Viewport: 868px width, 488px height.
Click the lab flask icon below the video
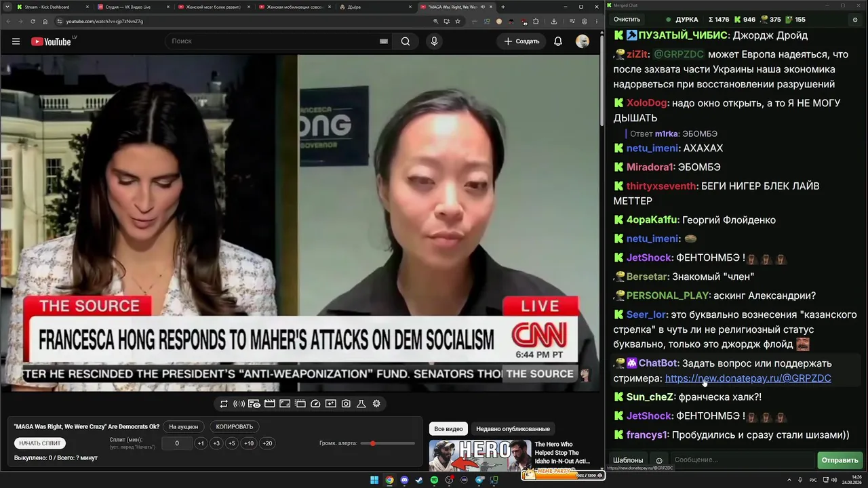coord(361,404)
